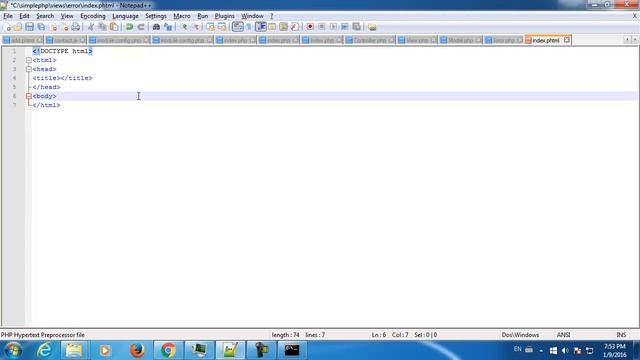The width and height of the screenshot is (640, 360).
Task: Click the Redo toolbar icon
Action: [x=141, y=27]
